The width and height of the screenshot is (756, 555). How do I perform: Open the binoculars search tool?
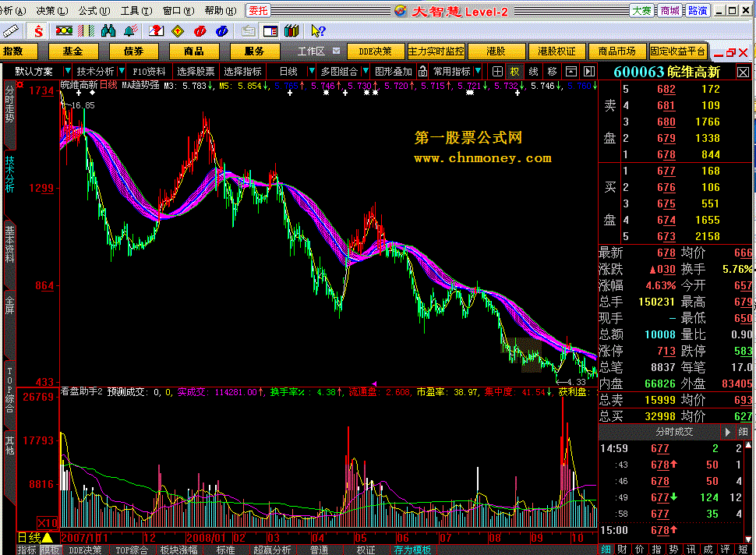pyautogui.click(x=108, y=31)
